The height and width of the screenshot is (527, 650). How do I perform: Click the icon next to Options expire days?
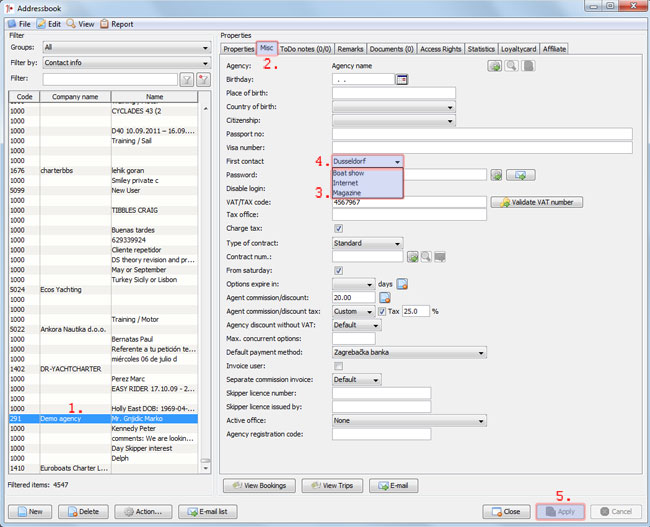402,284
